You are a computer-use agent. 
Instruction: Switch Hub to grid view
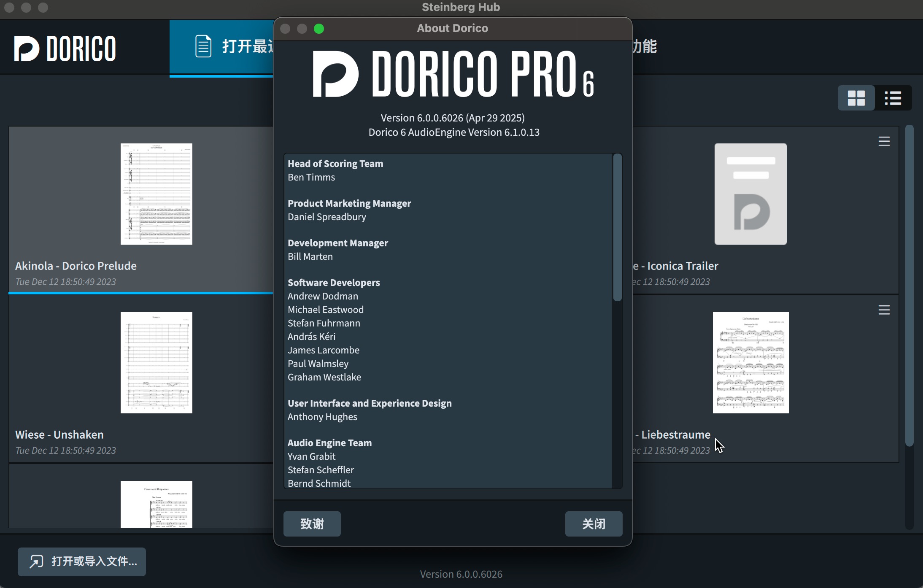[x=856, y=98]
